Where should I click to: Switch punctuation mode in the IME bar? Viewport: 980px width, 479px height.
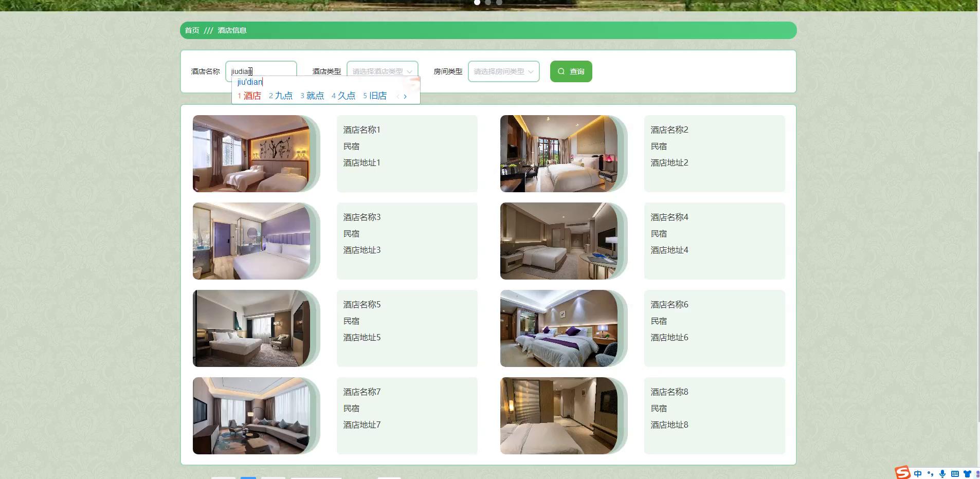(x=930, y=474)
